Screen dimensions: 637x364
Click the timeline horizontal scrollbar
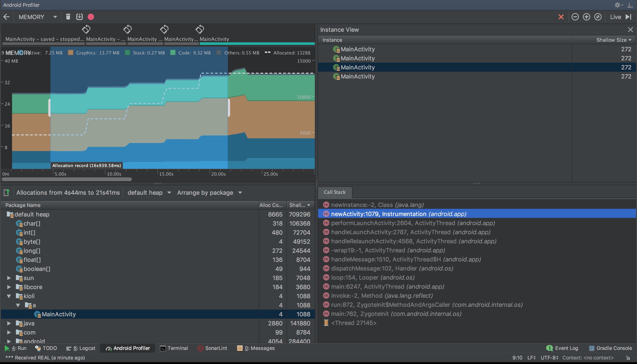(x=67, y=179)
